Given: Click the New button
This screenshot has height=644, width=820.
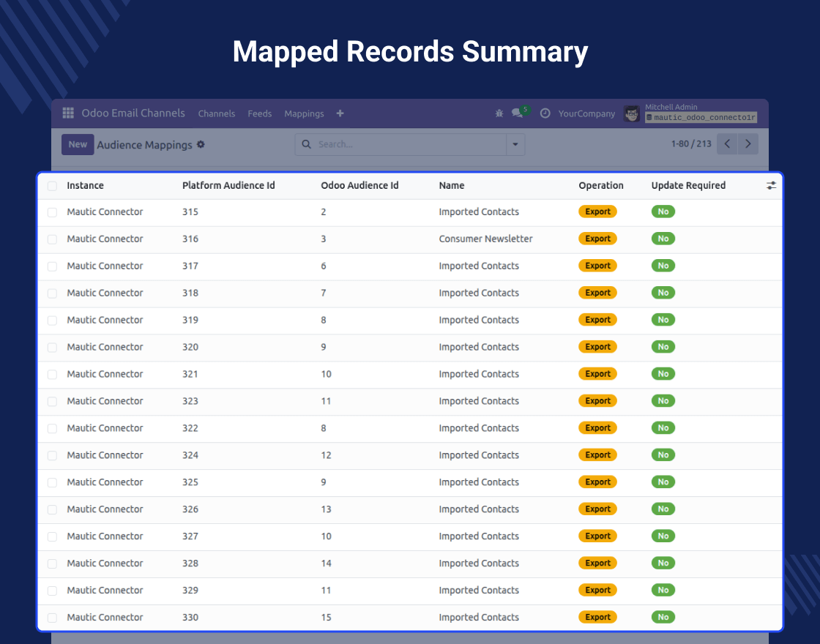Looking at the screenshot, I should tap(78, 144).
